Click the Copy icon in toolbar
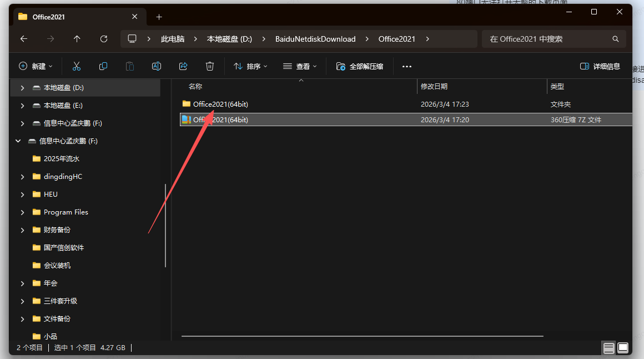This screenshot has width=644, height=359. pos(103,66)
